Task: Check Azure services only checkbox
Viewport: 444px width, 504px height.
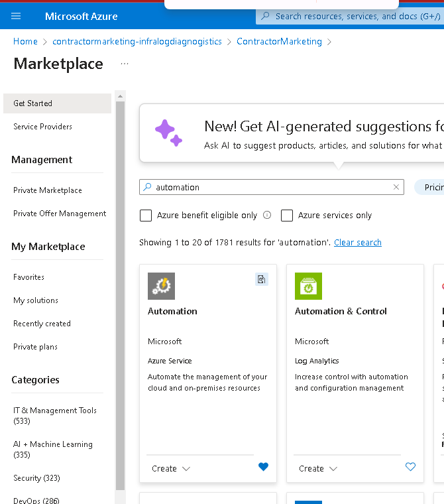Action: 287,216
